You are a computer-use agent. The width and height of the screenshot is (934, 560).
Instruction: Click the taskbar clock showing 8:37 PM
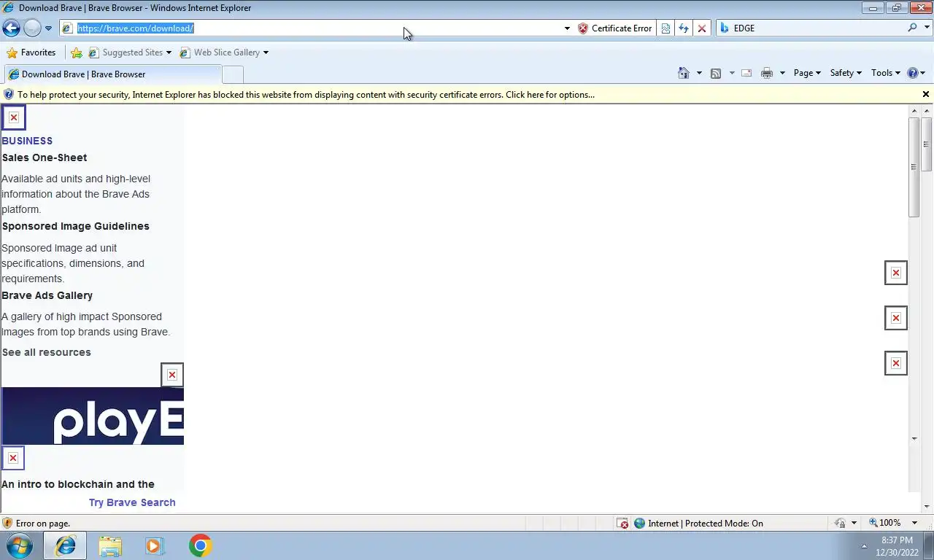(x=897, y=546)
